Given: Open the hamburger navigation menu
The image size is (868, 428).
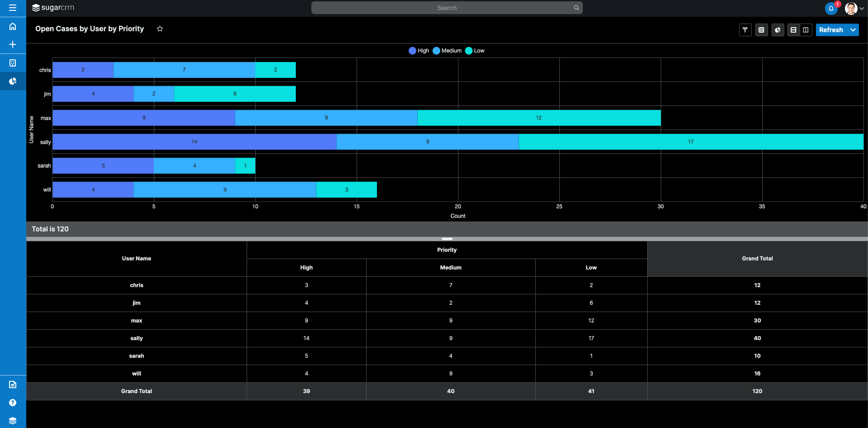Looking at the screenshot, I should tap(13, 8).
